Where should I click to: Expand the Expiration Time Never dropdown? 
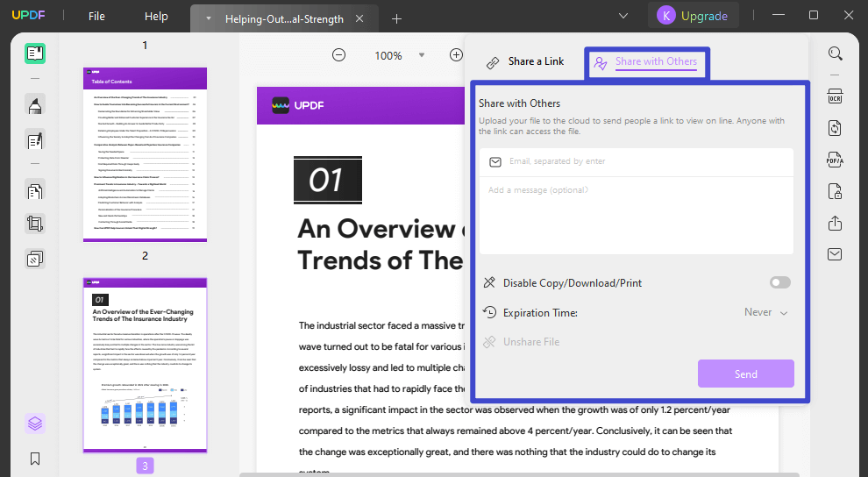tap(766, 313)
